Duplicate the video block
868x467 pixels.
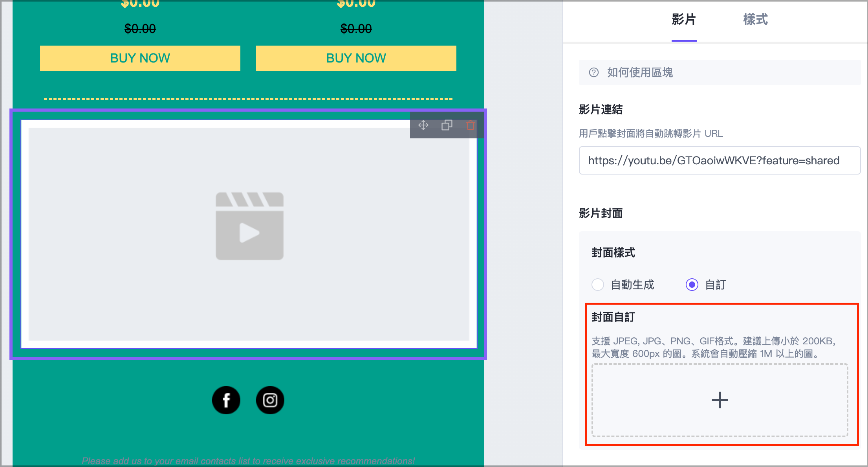point(447,125)
